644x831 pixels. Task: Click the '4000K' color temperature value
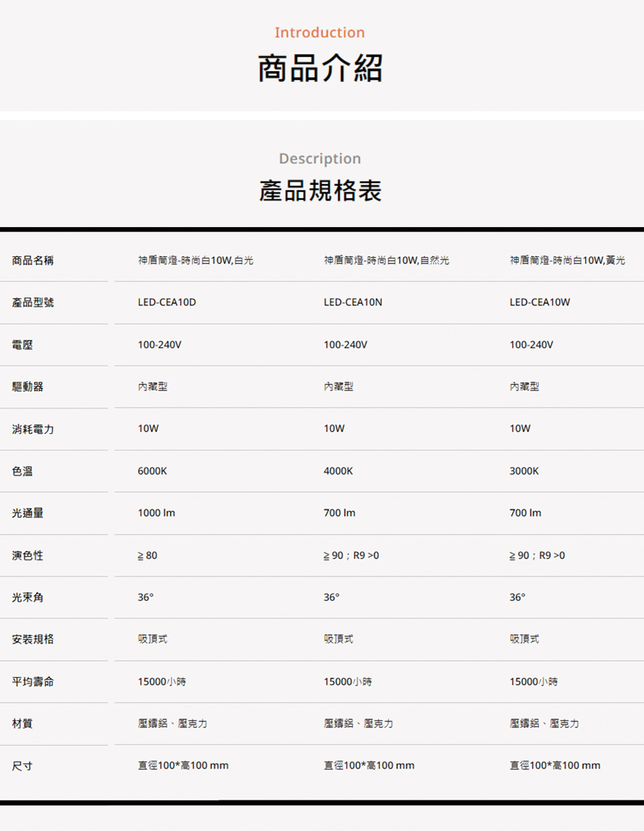click(338, 471)
